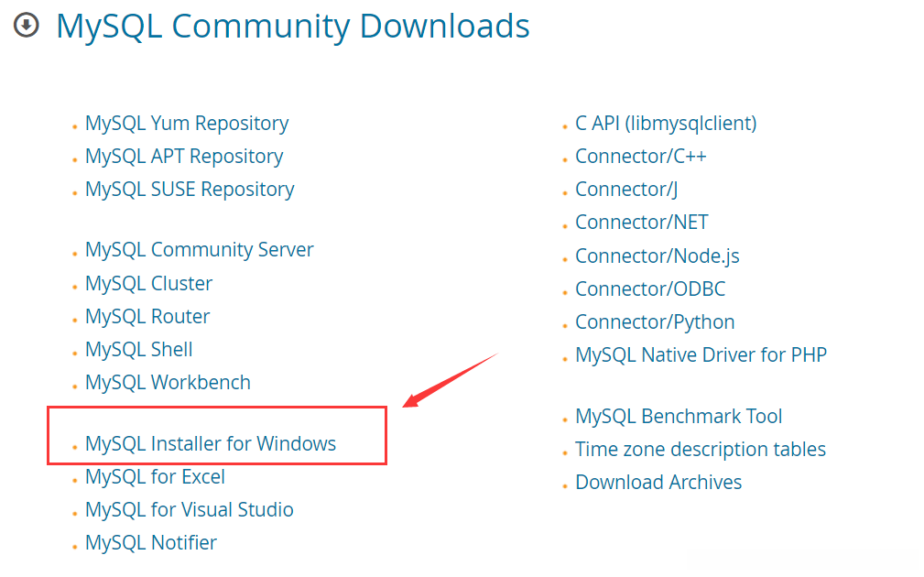Open the Connector/J link

tap(626, 190)
